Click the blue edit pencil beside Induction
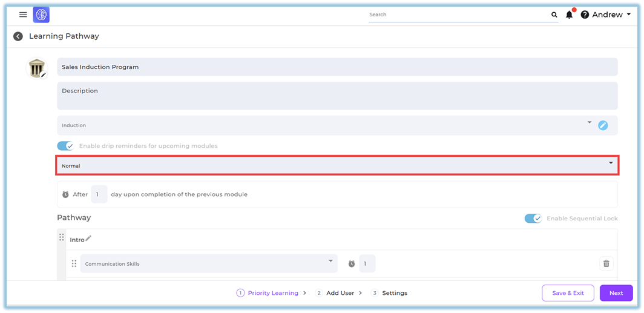The height and width of the screenshot is (313, 644). click(x=603, y=125)
